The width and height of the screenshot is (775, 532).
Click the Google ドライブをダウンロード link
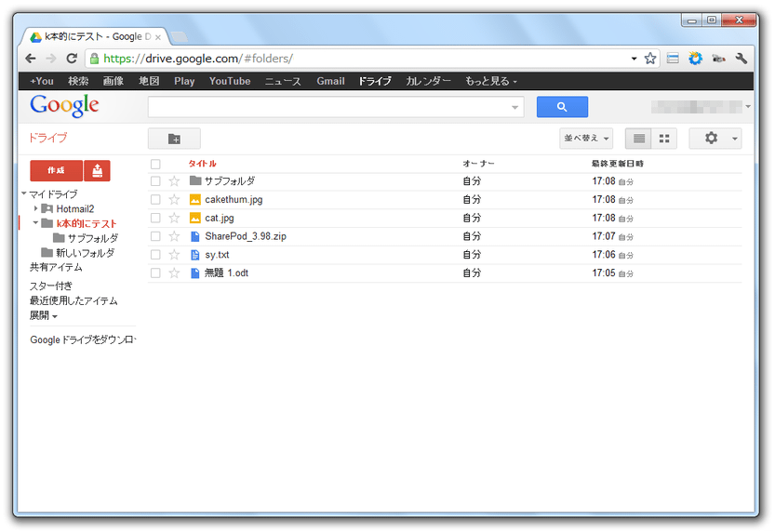click(83, 339)
